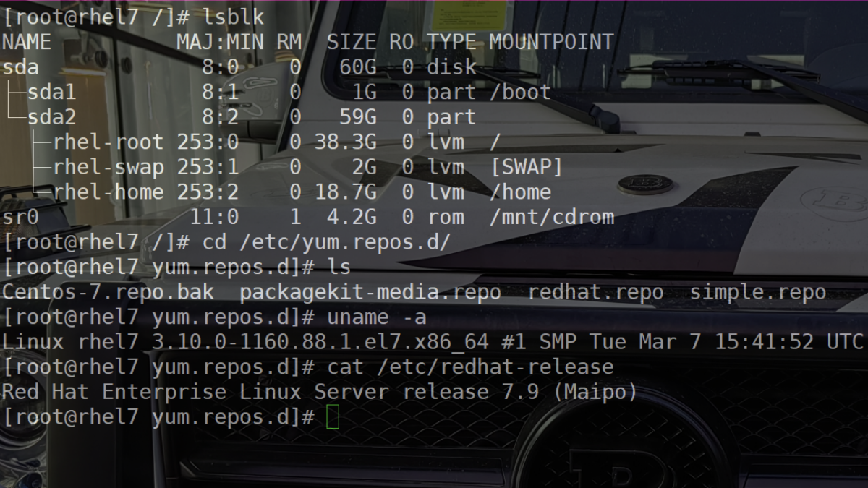
Task: Click the '18.7G' size value
Action: pos(346,192)
